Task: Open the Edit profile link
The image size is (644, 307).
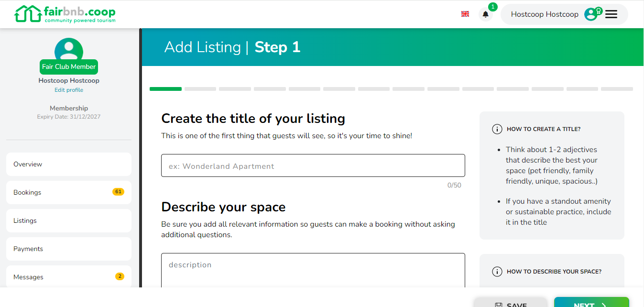Action: click(x=69, y=90)
